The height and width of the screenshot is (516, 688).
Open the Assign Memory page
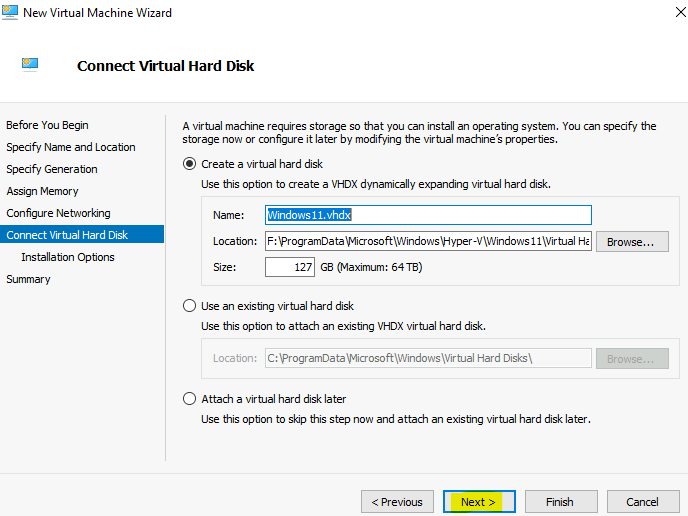pyautogui.click(x=42, y=191)
